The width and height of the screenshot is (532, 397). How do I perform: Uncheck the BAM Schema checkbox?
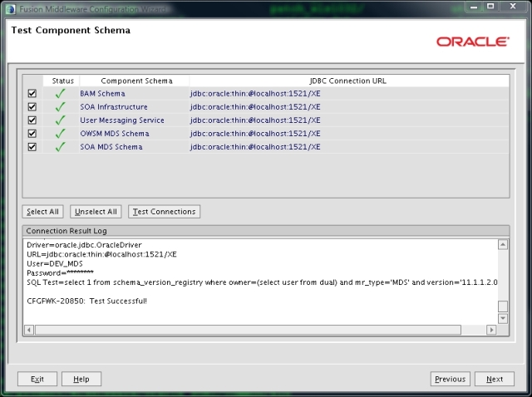click(x=32, y=93)
